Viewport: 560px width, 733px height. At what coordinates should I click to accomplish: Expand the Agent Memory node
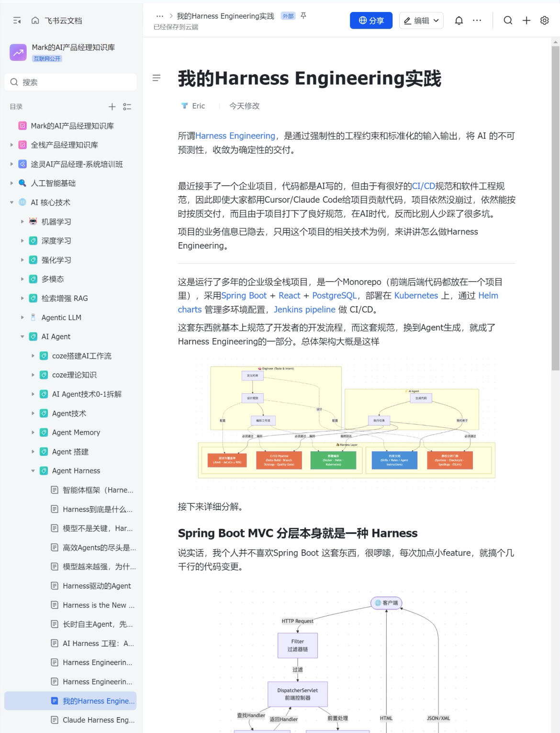(x=33, y=432)
